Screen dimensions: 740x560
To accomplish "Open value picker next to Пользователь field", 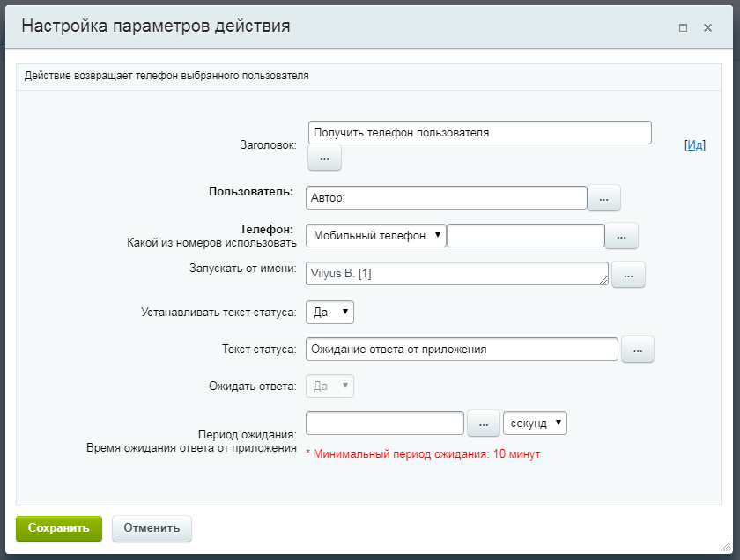I will [603, 199].
